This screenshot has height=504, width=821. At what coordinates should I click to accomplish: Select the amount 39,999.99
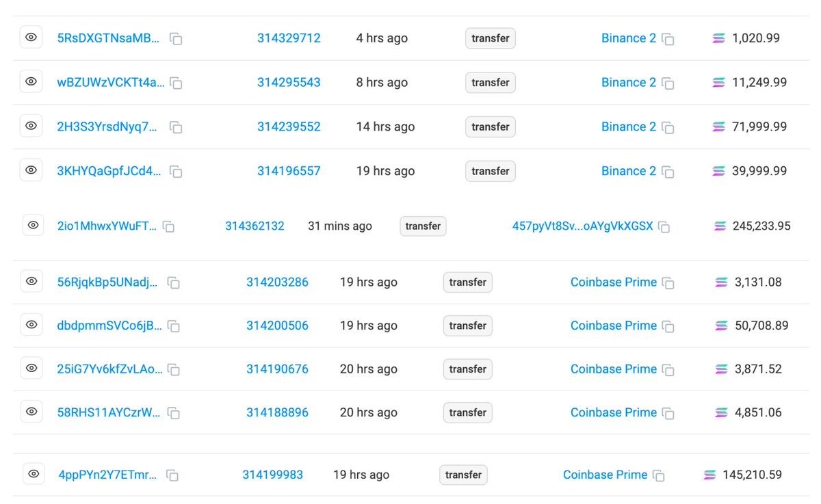[759, 171]
